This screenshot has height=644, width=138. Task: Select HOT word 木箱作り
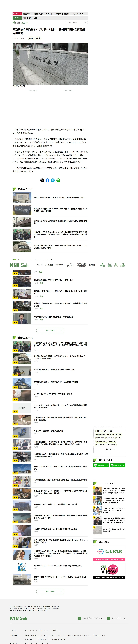(67, 14)
